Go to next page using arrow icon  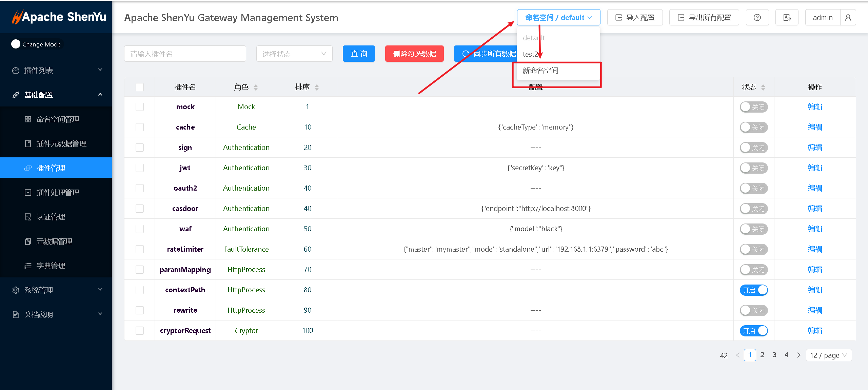point(799,355)
